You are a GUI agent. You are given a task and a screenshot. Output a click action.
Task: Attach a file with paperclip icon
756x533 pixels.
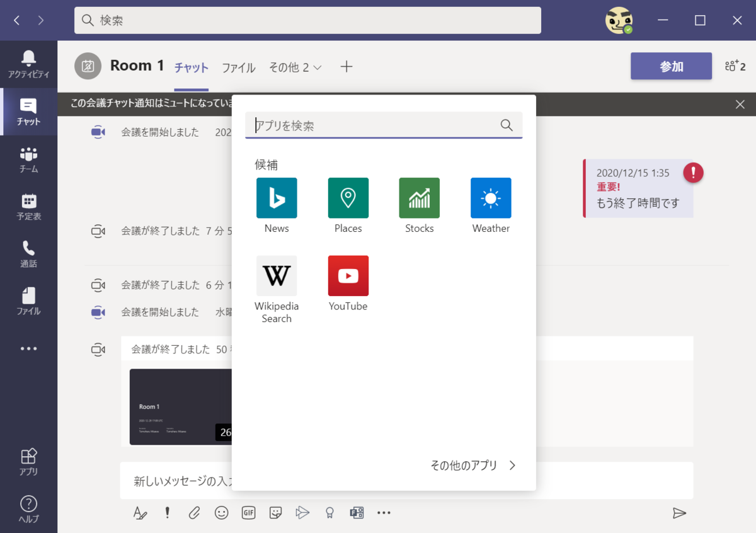tap(194, 513)
